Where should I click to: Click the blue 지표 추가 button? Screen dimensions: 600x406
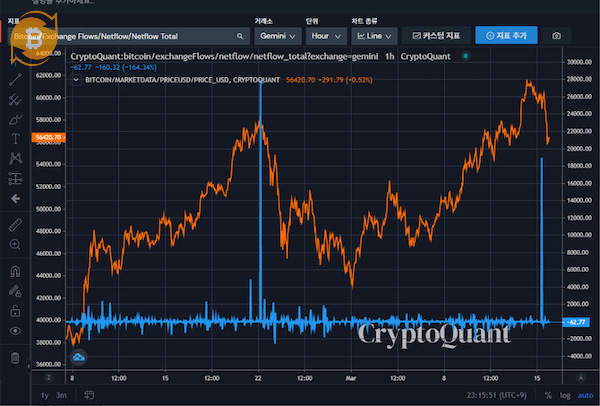(506, 35)
